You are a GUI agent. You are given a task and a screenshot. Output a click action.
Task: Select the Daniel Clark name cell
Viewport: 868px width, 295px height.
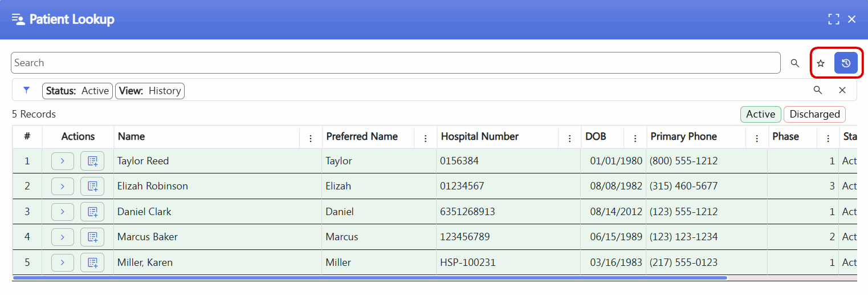(218, 212)
